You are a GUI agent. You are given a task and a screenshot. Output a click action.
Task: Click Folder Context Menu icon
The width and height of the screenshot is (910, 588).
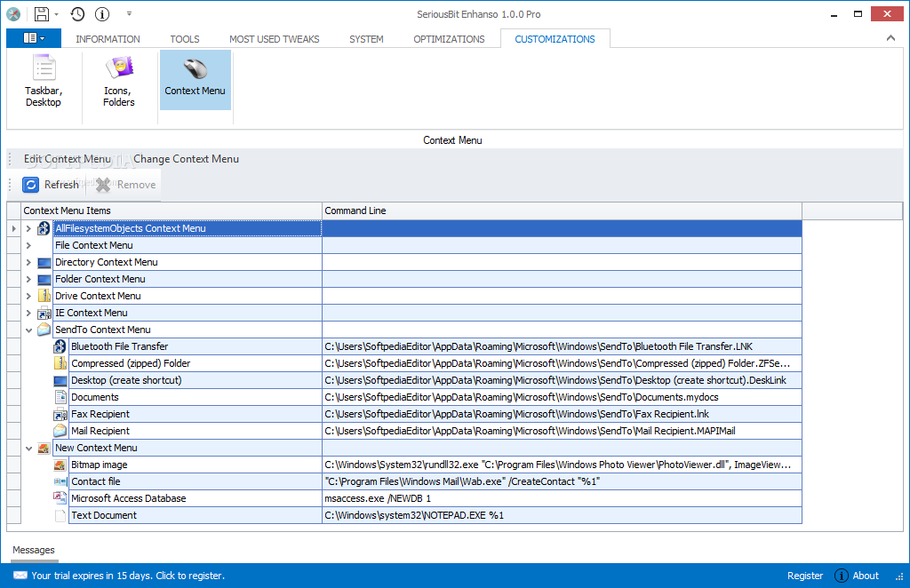tap(44, 280)
